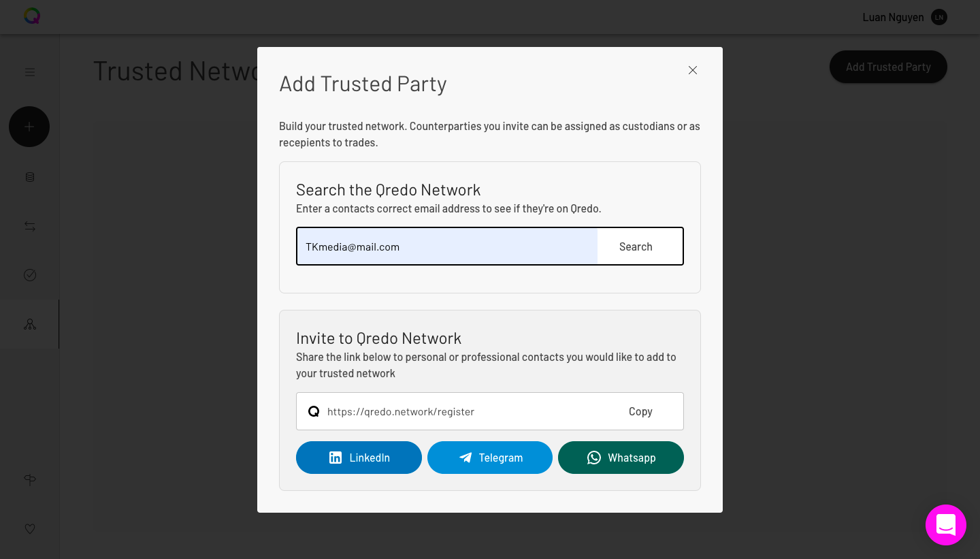Select the swap arrows icon in sidebar
Image resolution: width=980 pixels, height=559 pixels.
coord(30,226)
